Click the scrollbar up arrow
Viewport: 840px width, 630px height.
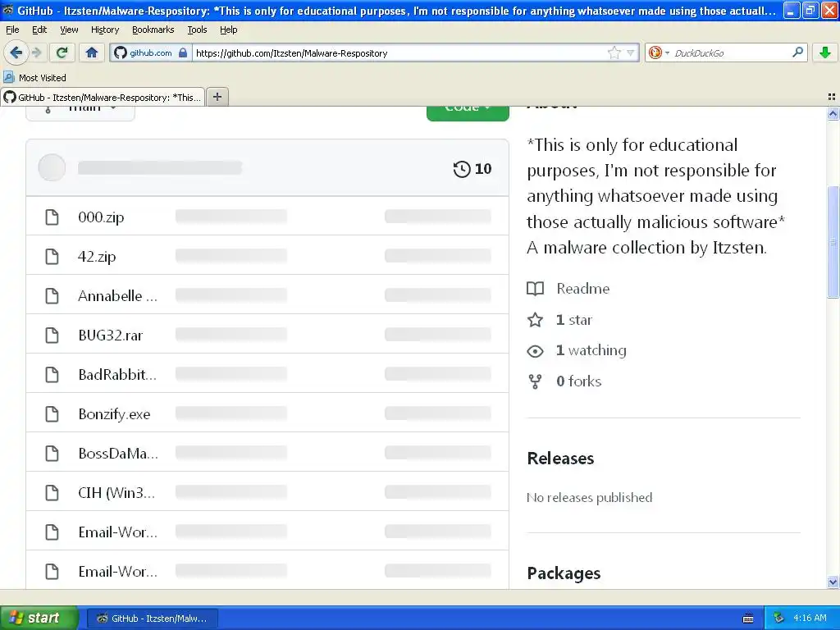click(x=833, y=113)
